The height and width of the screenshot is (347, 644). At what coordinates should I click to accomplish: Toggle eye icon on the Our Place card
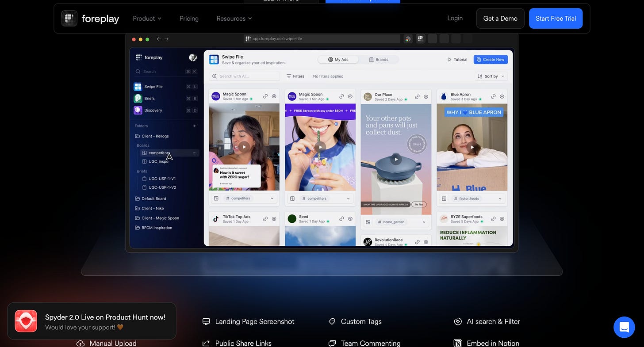click(426, 97)
